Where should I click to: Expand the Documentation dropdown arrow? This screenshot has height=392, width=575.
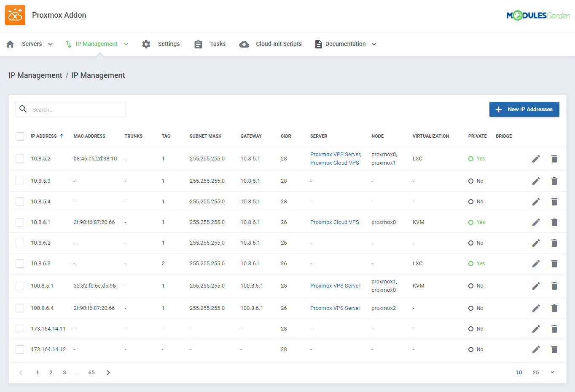click(373, 44)
